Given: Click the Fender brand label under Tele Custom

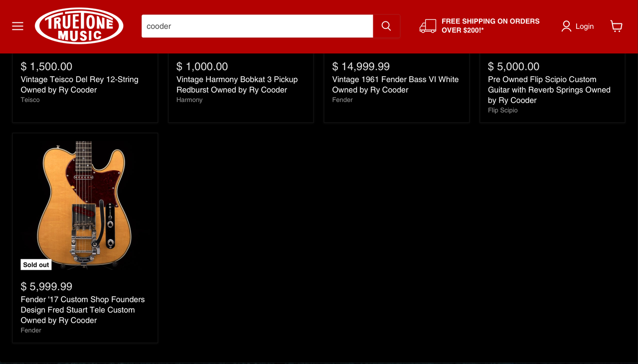Looking at the screenshot, I should click(x=31, y=331).
